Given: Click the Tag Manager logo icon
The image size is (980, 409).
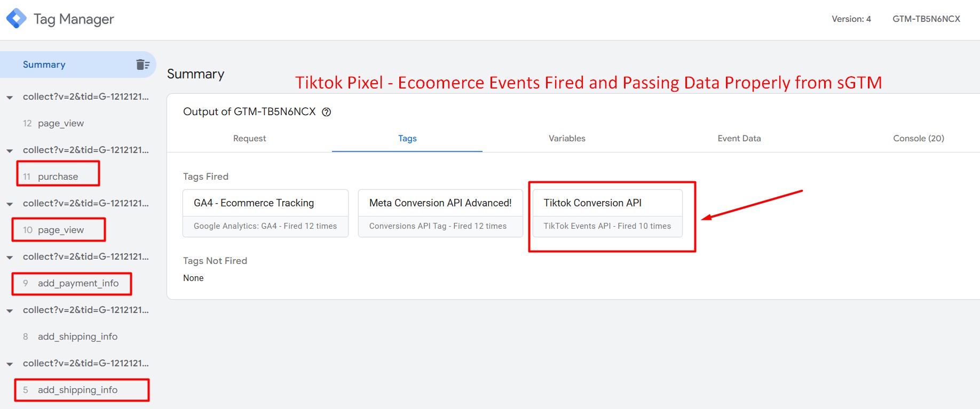Looking at the screenshot, I should 17,19.
